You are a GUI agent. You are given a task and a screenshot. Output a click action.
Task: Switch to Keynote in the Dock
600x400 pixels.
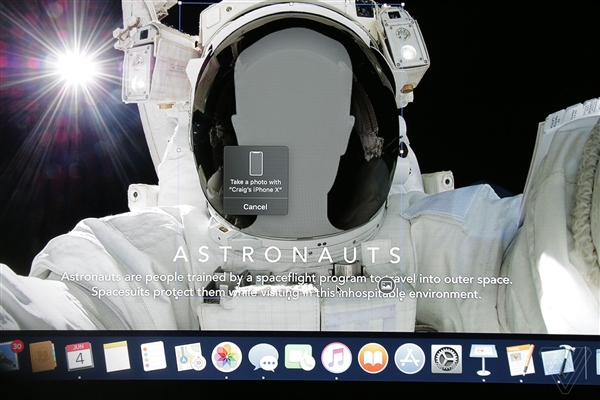pyautogui.click(x=483, y=358)
